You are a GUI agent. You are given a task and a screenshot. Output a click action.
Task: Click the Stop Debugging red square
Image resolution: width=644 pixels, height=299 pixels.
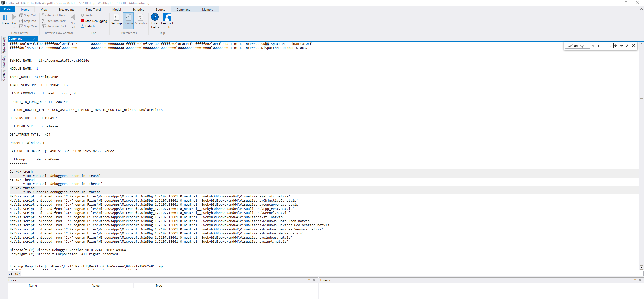click(82, 21)
